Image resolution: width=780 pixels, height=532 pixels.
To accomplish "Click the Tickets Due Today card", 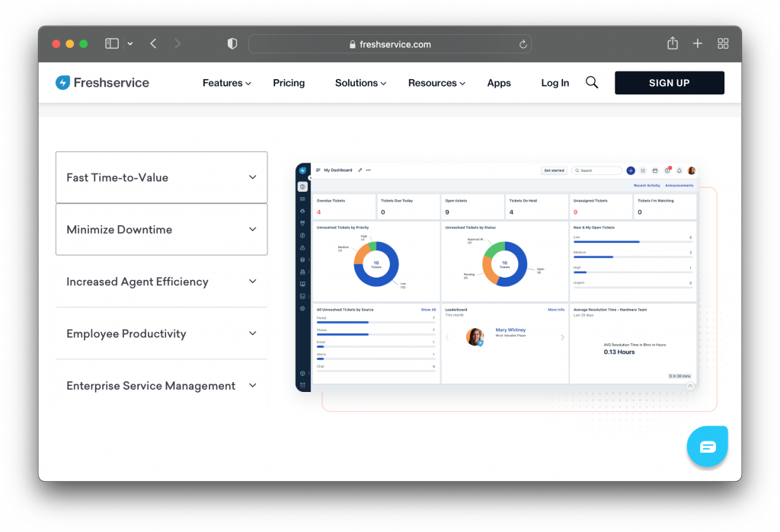I will pos(408,207).
